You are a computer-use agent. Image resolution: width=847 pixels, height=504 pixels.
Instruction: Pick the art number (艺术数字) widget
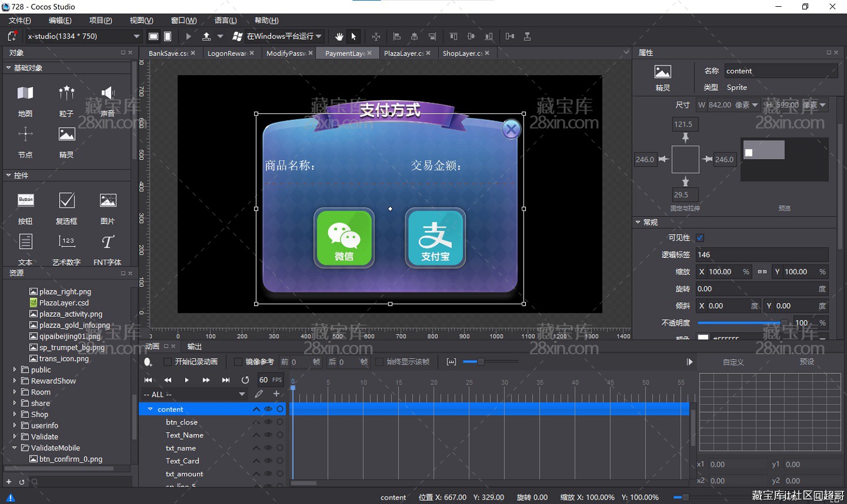pos(67,249)
